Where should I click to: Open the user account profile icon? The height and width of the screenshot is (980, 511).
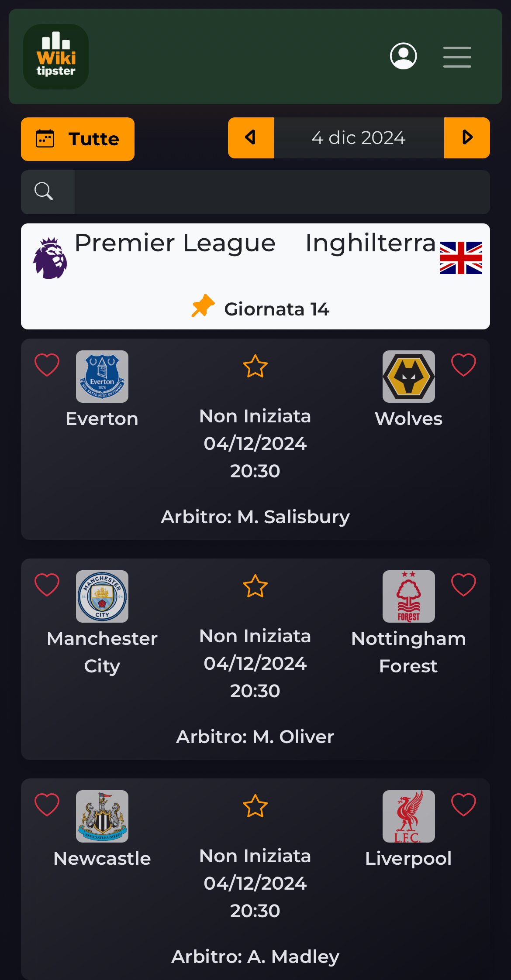(403, 56)
